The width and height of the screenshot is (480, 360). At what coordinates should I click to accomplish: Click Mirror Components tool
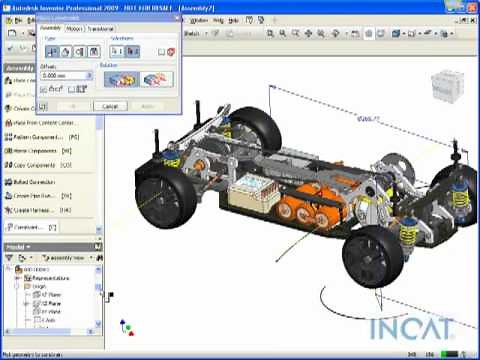pyautogui.click(x=38, y=151)
